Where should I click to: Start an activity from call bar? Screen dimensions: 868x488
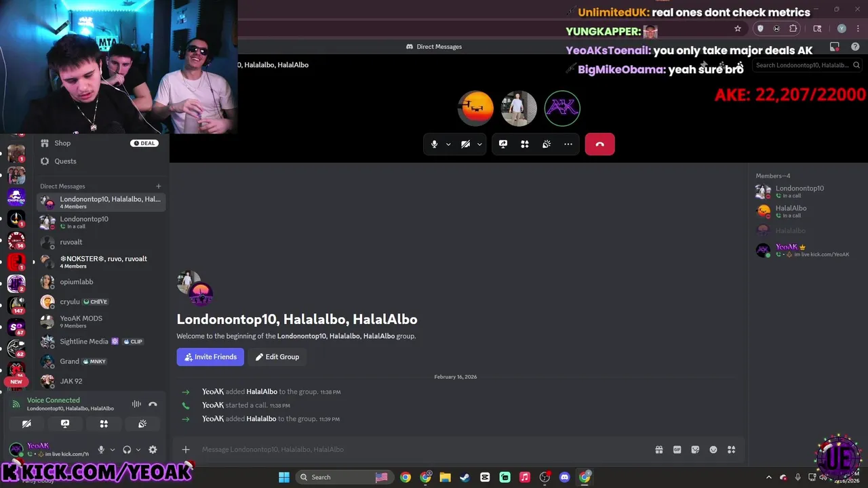point(525,144)
